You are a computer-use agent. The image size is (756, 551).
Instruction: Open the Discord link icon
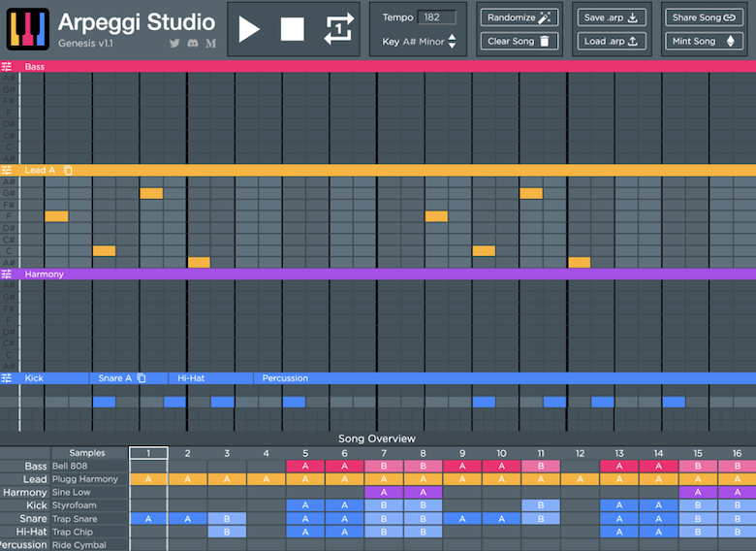tap(193, 44)
